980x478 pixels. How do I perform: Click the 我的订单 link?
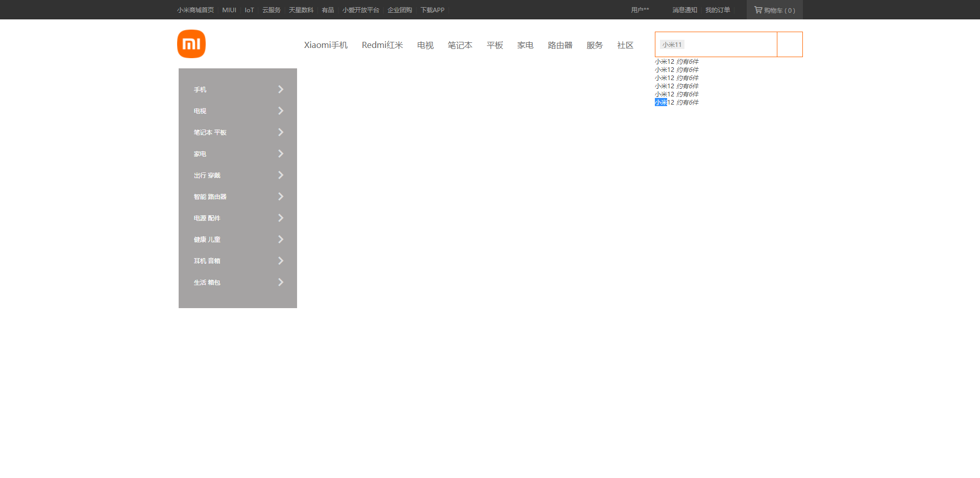click(x=718, y=10)
